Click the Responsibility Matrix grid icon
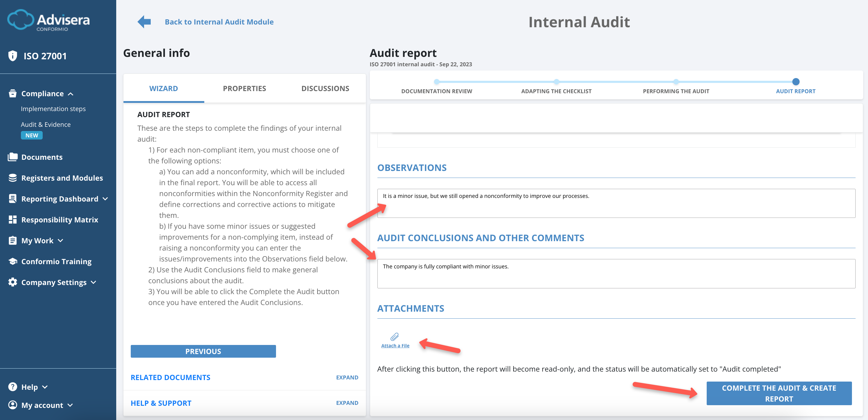This screenshot has height=420, width=868. point(12,219)
